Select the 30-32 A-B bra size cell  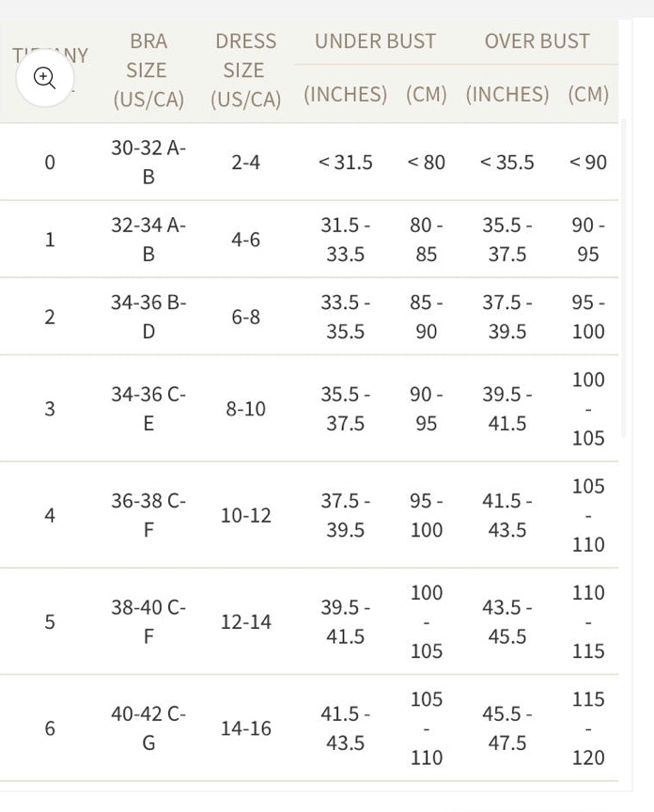click(x=148, y=162)
